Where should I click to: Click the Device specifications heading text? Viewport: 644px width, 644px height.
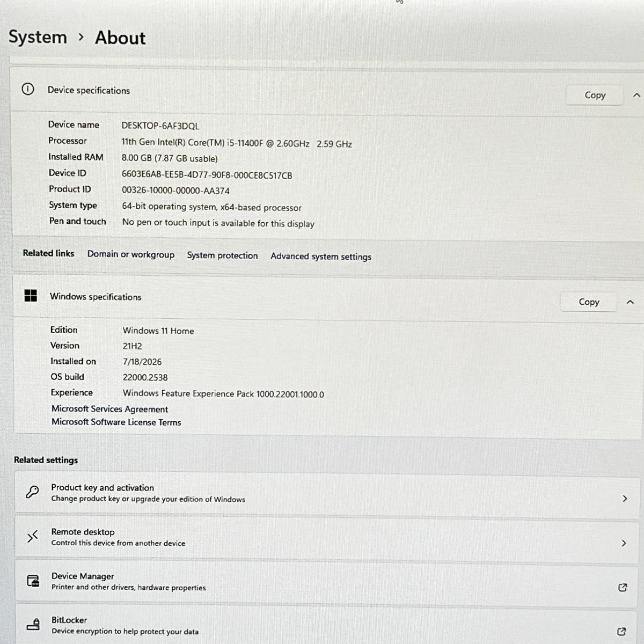pyautogui.click(x=89, y=90)
